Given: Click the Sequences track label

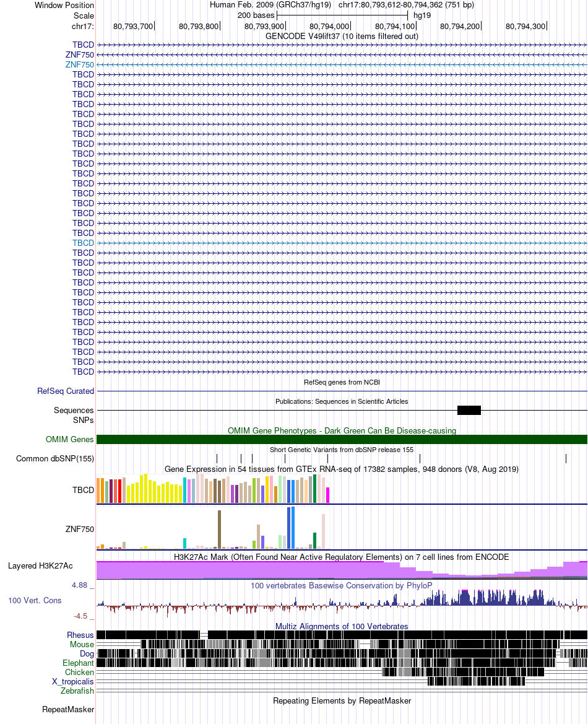Looking at the screenshot, I should 74,411.
